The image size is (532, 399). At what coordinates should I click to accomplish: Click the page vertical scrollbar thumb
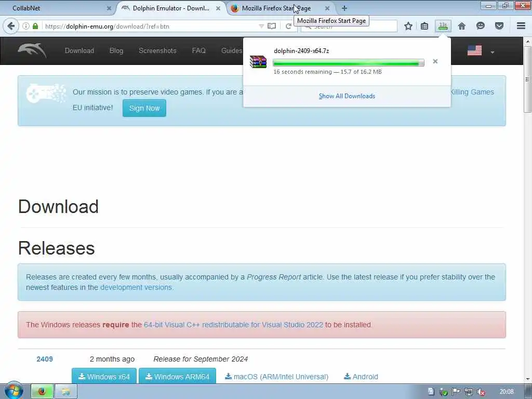pyautogui.click(x=527, y=79)
